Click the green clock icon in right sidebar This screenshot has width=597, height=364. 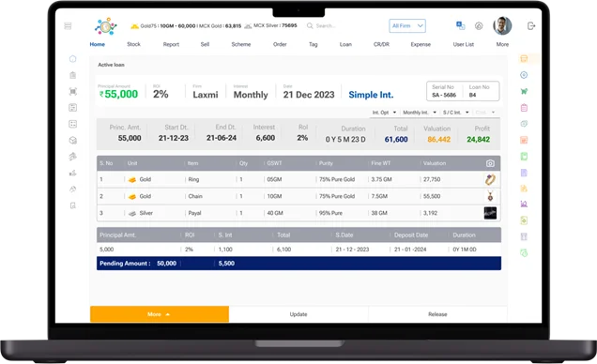(524, 252)
